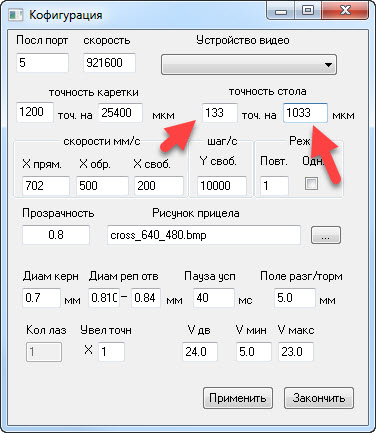Click the Кофигурация window title icon
Image resolution: width=376 pixels, height=433 pixels.
(15, 15)
